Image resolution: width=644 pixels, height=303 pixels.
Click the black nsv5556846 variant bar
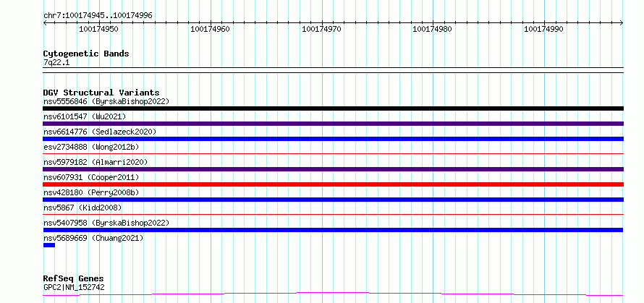point(333,108)
